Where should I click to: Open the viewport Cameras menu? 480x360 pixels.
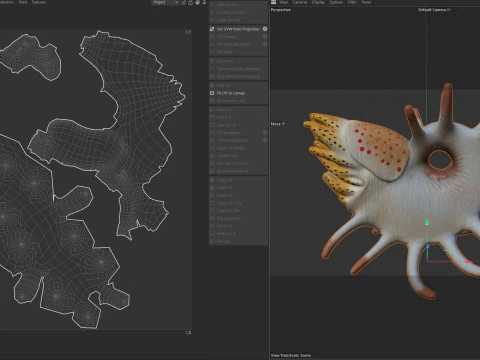[300, 2]
